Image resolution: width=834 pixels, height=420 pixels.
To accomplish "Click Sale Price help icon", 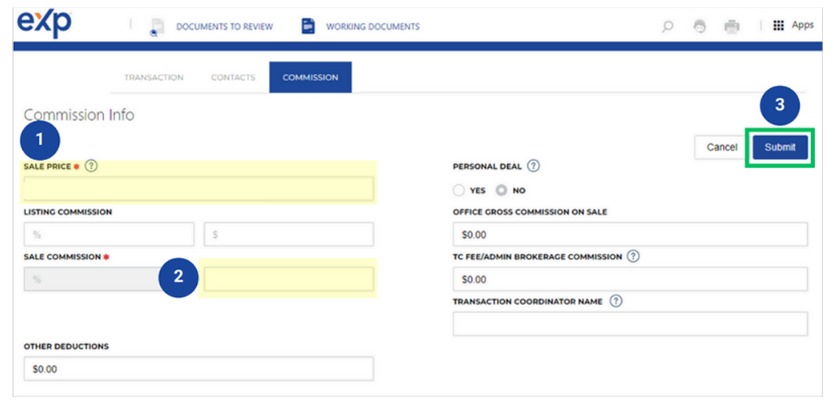I will click(x=91, y=166).
